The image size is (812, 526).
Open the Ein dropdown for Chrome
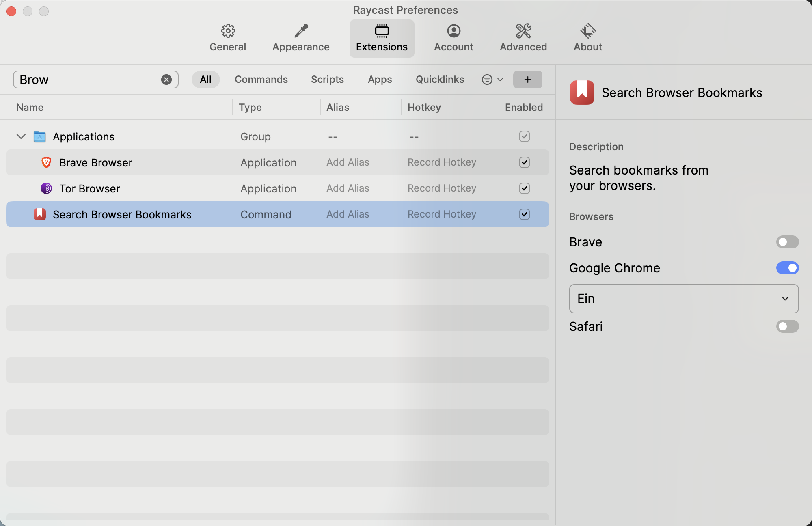coord(684,299)
